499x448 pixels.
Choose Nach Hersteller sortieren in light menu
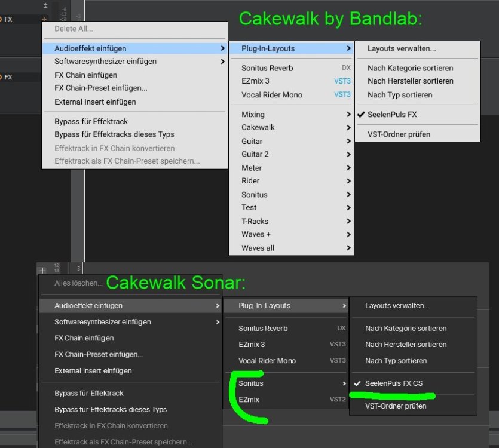[418, 81]
